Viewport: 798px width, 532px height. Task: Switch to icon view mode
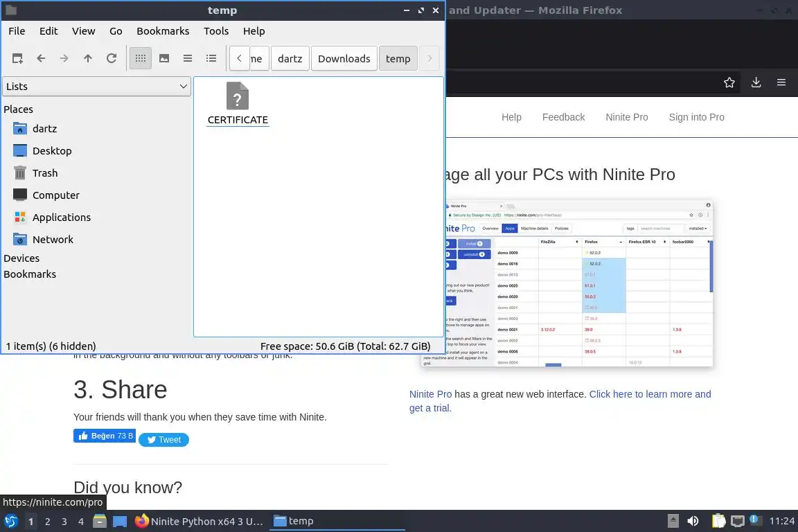point(141,59)
